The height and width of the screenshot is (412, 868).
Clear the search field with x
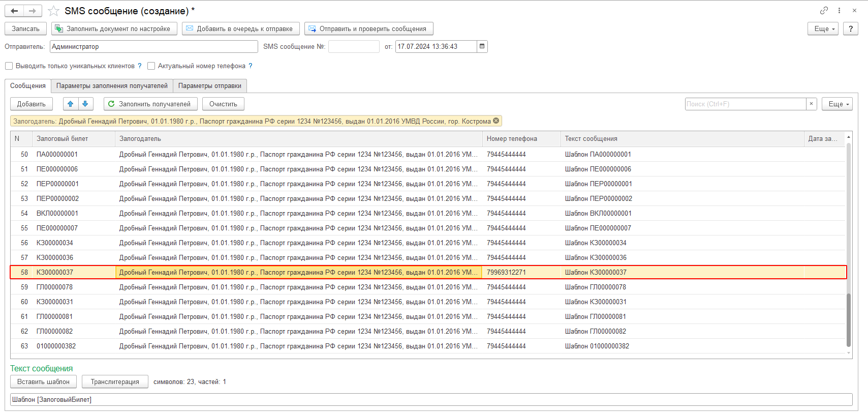[812, 104]
